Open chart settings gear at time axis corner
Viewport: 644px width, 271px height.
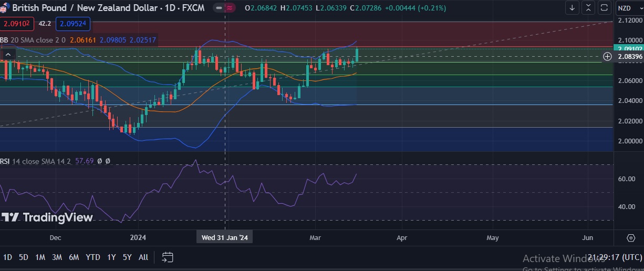tap(631, 238)
